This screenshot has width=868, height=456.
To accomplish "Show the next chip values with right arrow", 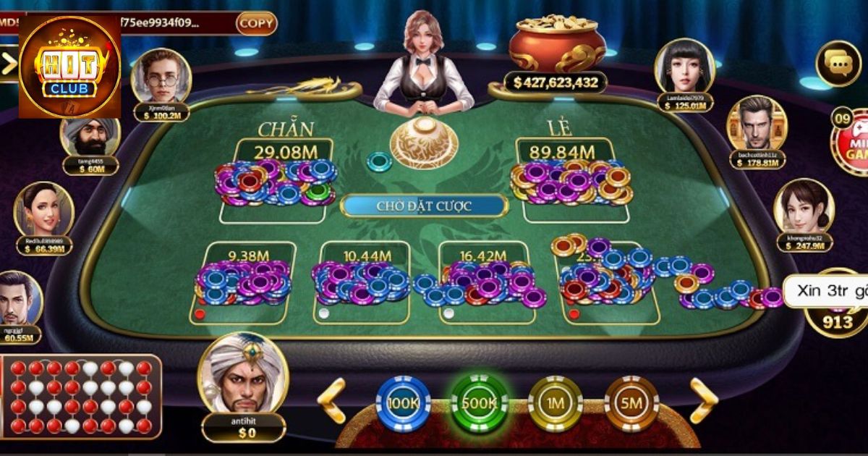I will 702,400.
